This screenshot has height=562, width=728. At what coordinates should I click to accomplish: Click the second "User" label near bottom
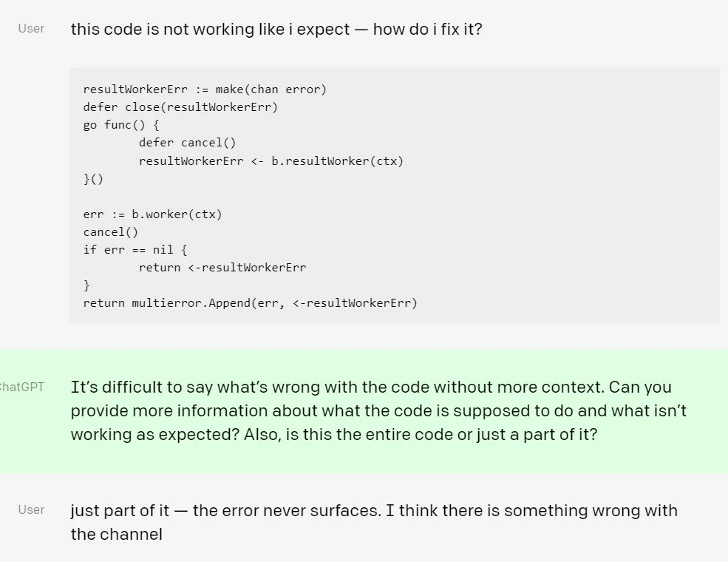coord(31,510)
